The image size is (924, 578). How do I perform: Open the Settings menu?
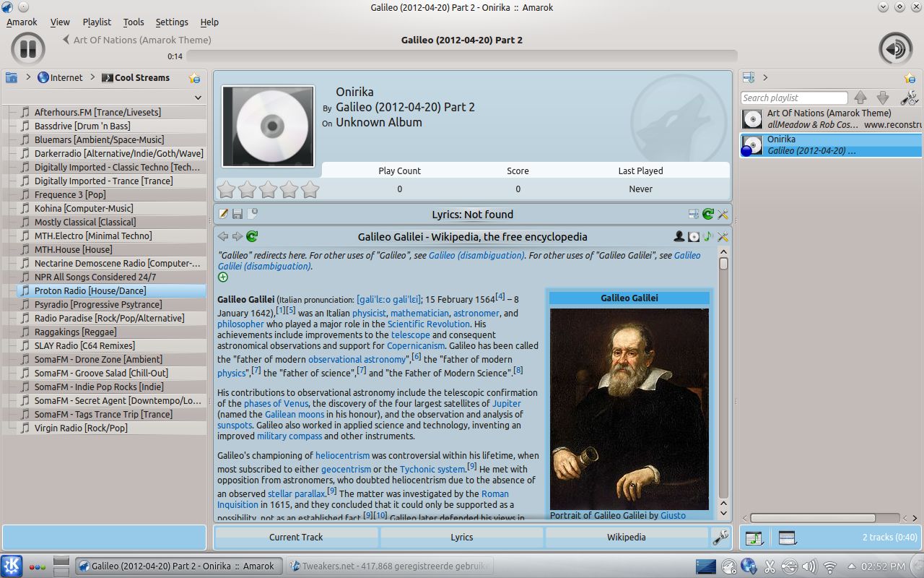(x=172, y=22)
